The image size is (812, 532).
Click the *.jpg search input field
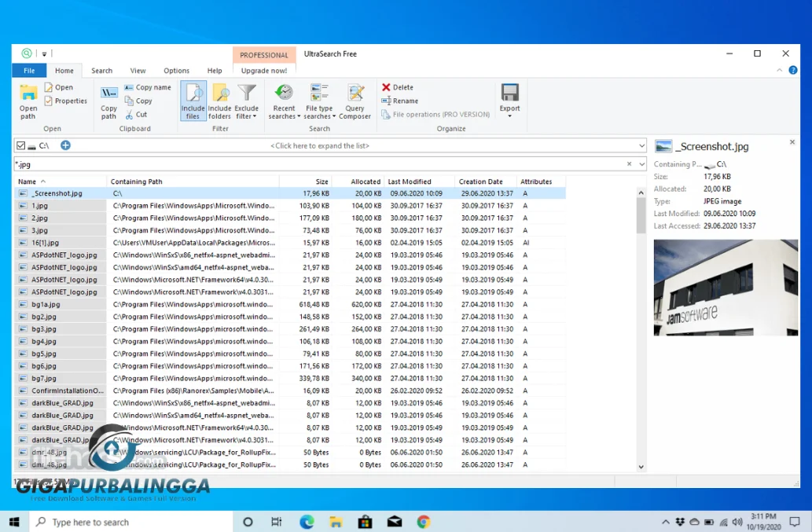pos(318,164)
